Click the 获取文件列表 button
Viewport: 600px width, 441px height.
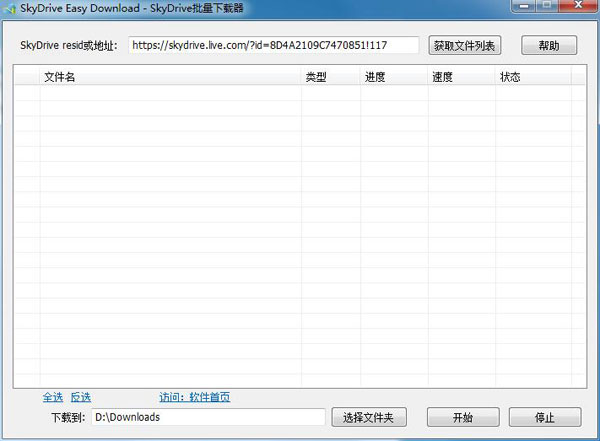[x=465, y=46]
